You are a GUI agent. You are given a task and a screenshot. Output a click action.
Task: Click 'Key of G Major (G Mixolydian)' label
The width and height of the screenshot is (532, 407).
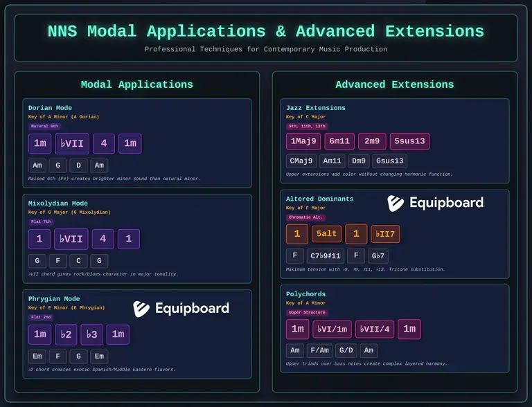[69, 212]
